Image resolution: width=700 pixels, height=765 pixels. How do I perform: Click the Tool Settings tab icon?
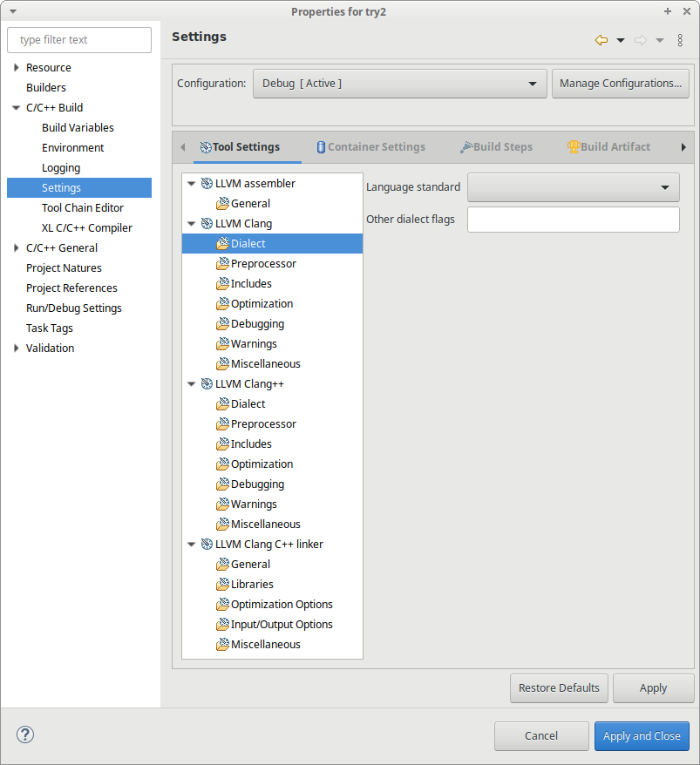click(206, 147)
